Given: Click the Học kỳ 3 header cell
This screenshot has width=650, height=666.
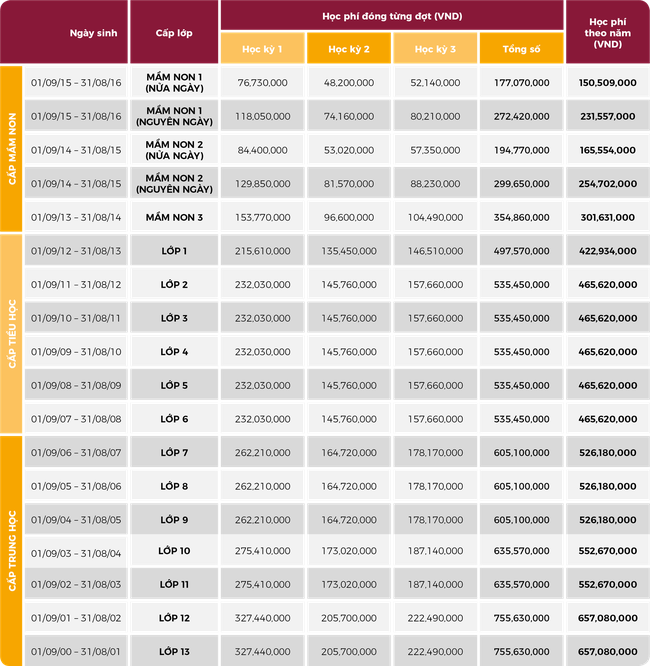Looking at the screenshot, I should 434,49.
